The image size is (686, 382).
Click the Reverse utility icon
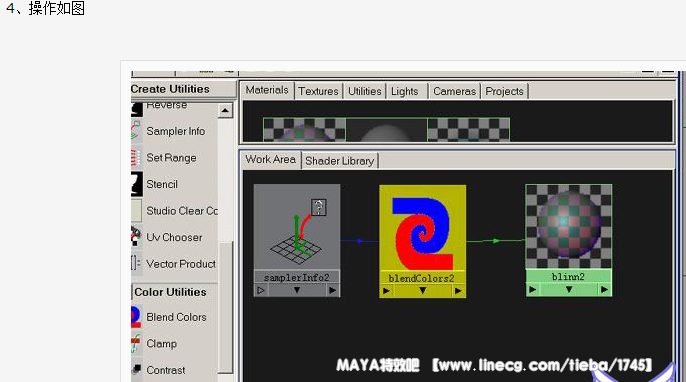click(x=137, y=109)
